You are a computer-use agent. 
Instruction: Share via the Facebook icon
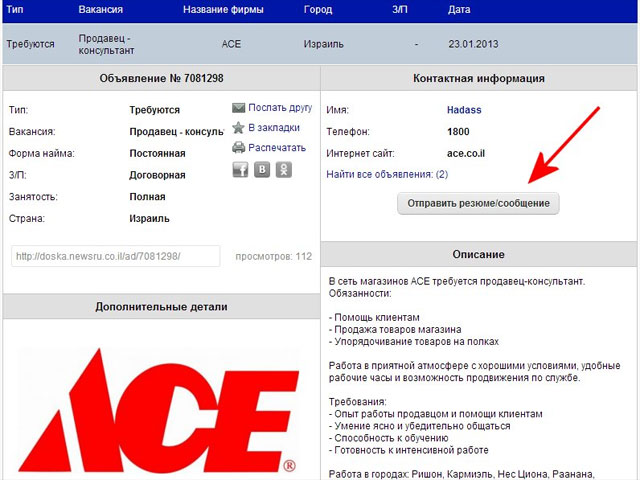point(240,169)
